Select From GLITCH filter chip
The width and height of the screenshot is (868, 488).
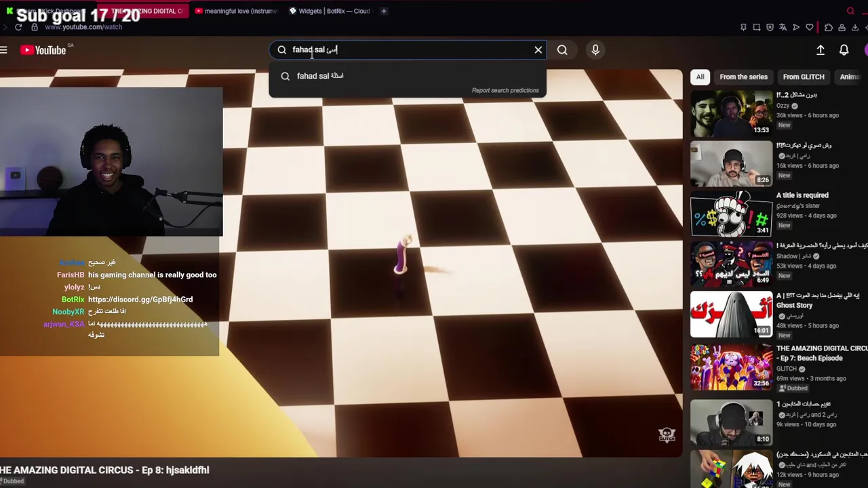[x=804, y=77]
